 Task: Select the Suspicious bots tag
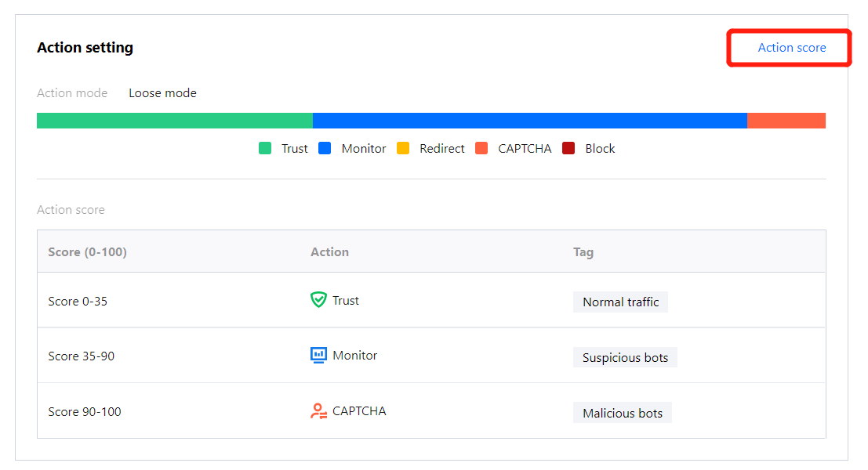[x=625, y=358]
